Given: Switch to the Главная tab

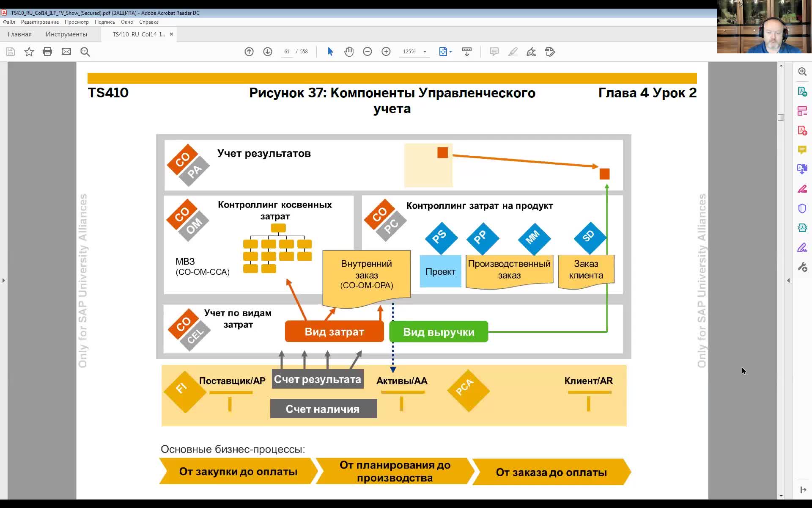Looking at the screenshot, I should pyautogui.click(x=19, y=34).
